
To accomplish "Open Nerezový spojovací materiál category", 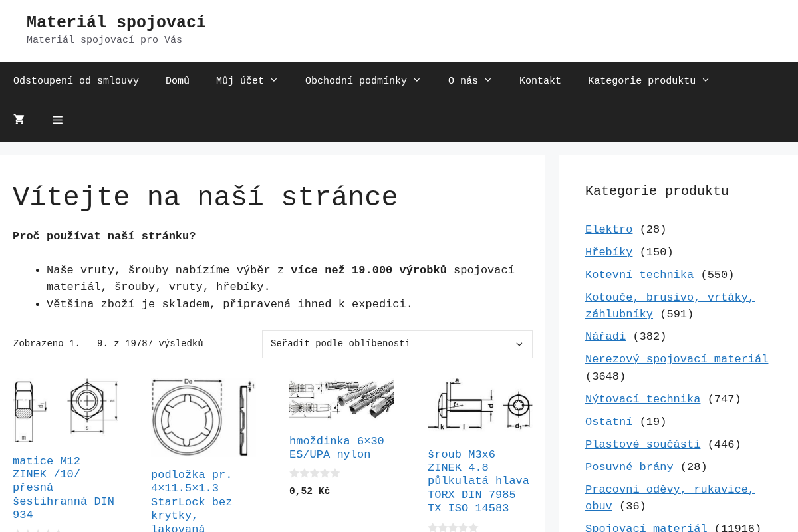I will tap(676, 359).
